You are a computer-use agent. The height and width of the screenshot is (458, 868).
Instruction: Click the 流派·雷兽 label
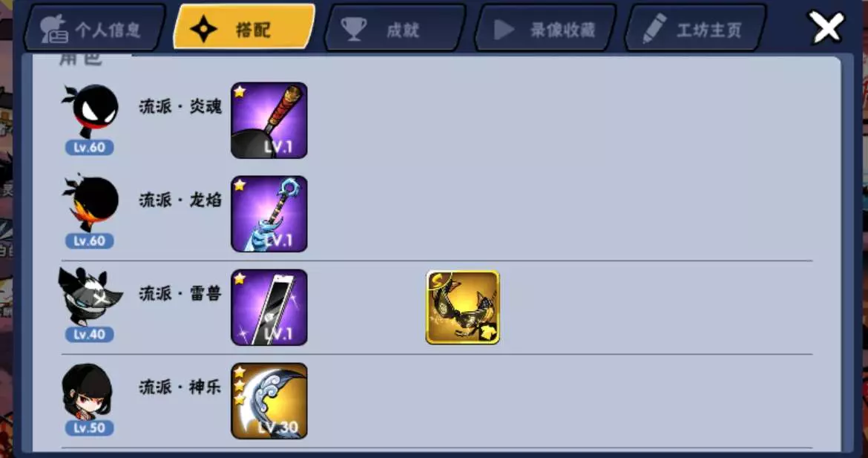pyautogui.click(x=180, y=293)
